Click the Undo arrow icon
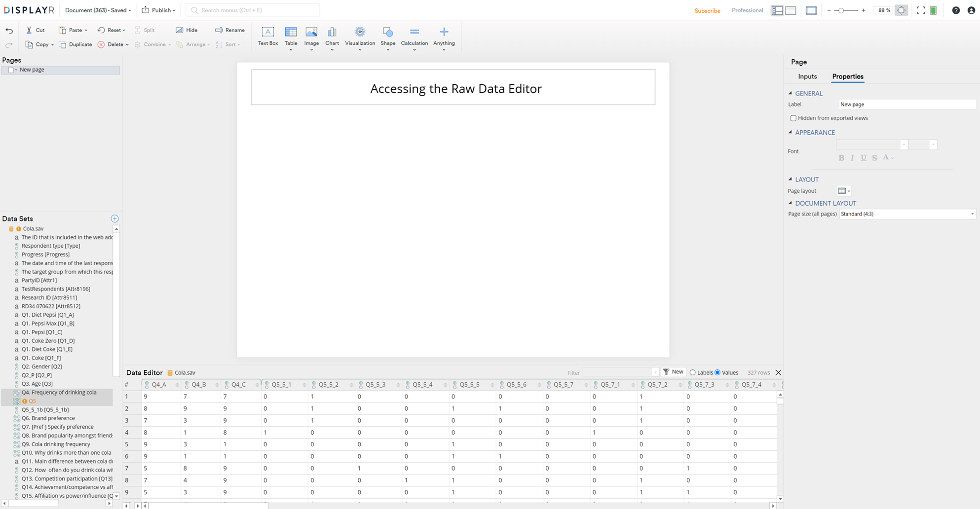This screenshot has width=980, height=509. pos(9,31)
